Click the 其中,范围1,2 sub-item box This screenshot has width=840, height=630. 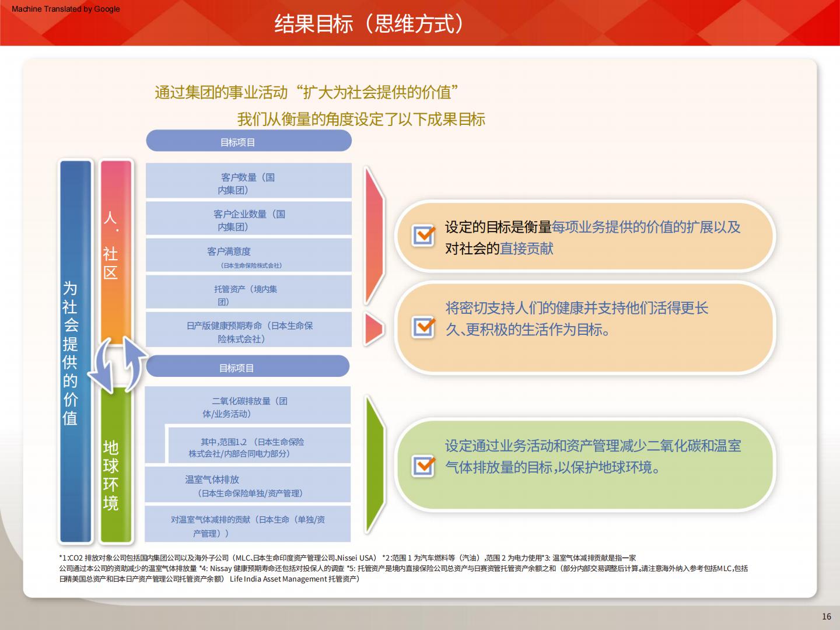259,446
